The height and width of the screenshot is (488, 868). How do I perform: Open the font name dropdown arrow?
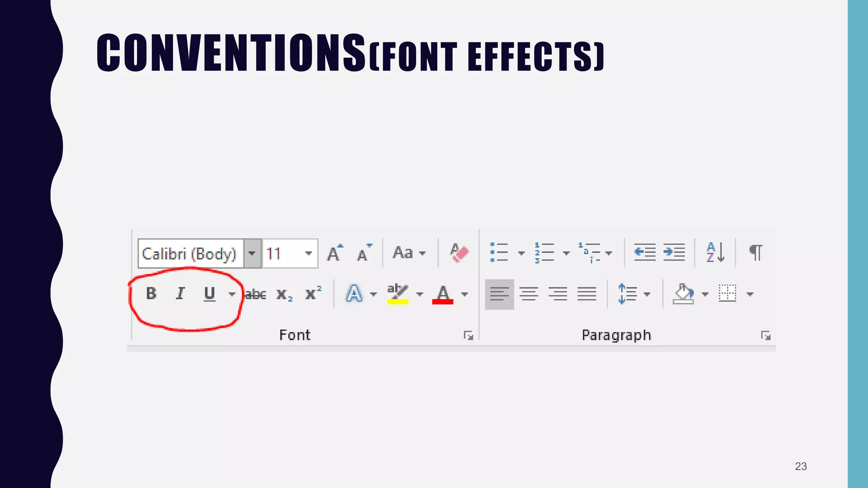pos(252,253)
